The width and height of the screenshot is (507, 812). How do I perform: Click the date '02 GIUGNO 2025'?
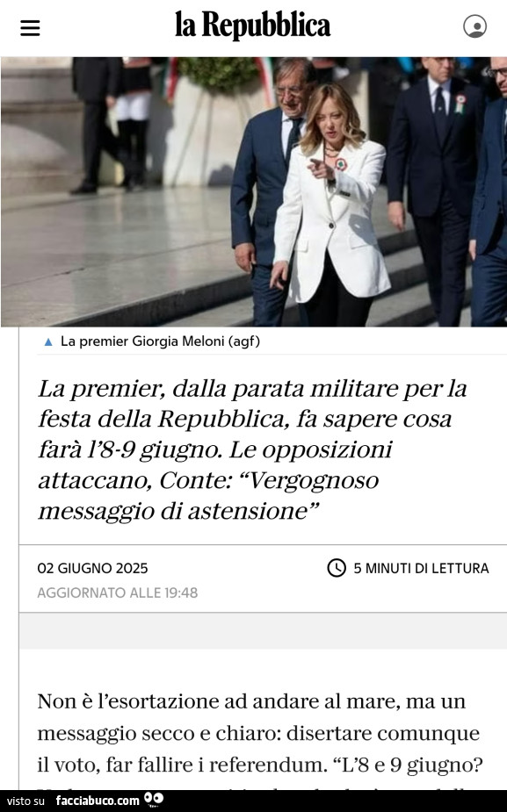coord(92,568)
